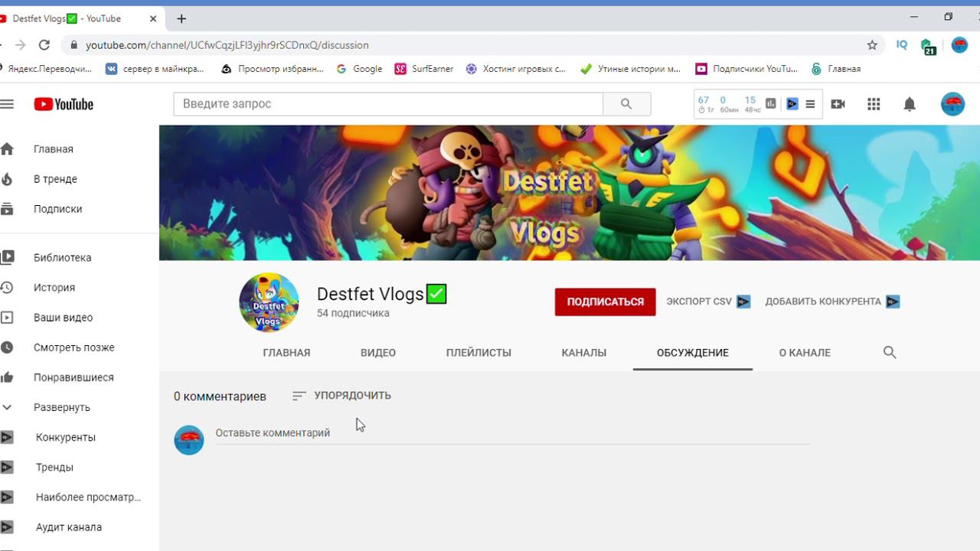980x551 pixels.
Task: Click the browser address bar URL
Action: 227,45
